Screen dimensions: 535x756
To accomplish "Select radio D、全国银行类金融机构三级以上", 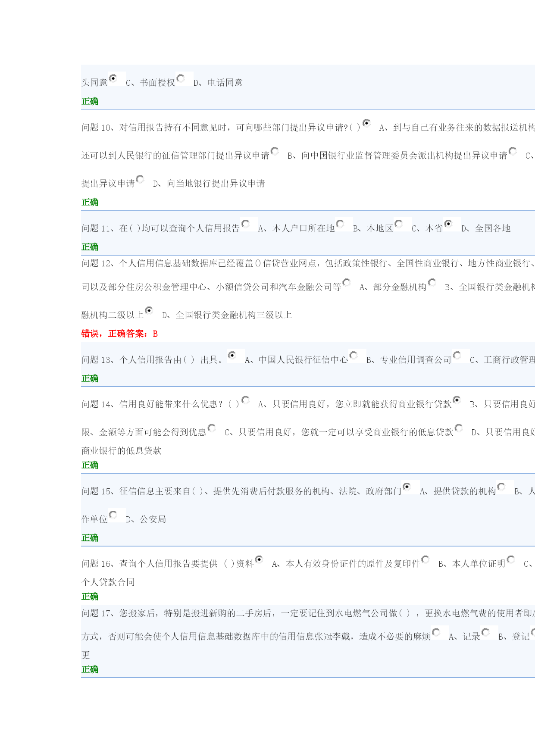I will pos(149,310).
